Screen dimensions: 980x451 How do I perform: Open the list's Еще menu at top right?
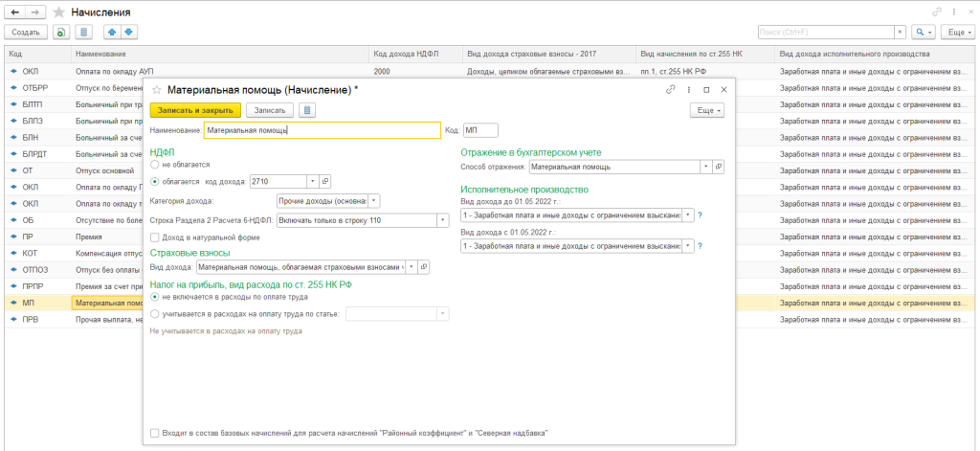coord(958,32)
